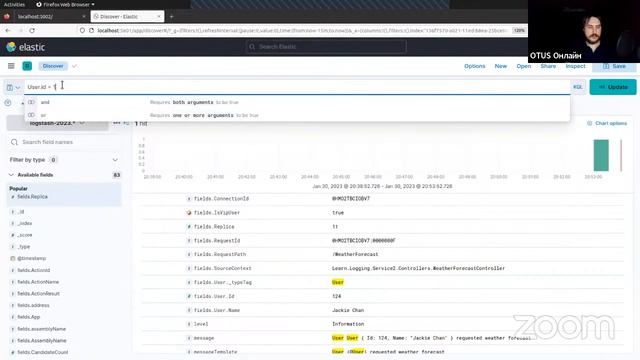The image size is (640, 360).
Task: Choose the 'or' operator suggestion
Action: pyautogui.click(x=297, y=115)
